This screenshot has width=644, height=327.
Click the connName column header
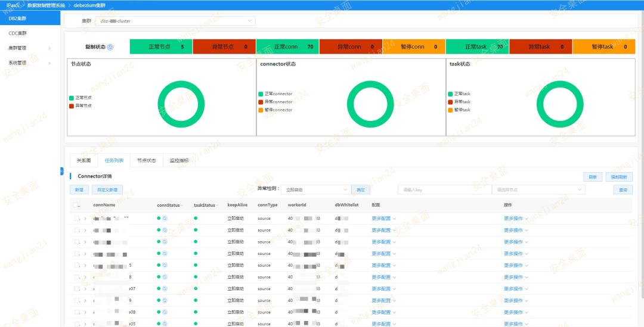(x=104, y=205)
